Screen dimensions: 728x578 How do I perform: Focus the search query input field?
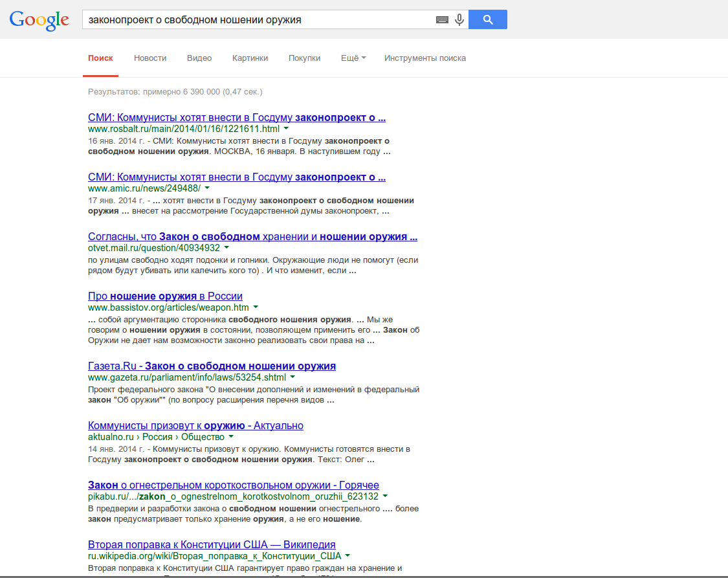click(x=259, y=19)
